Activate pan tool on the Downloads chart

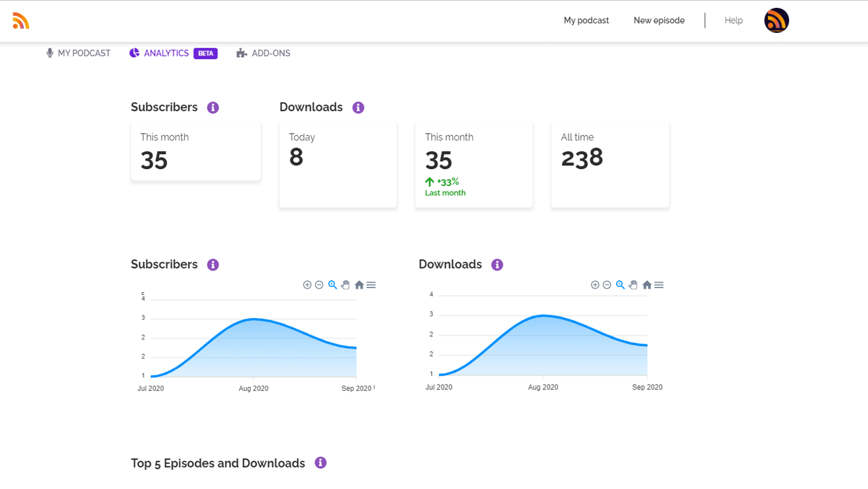click(x=633, y=285)
